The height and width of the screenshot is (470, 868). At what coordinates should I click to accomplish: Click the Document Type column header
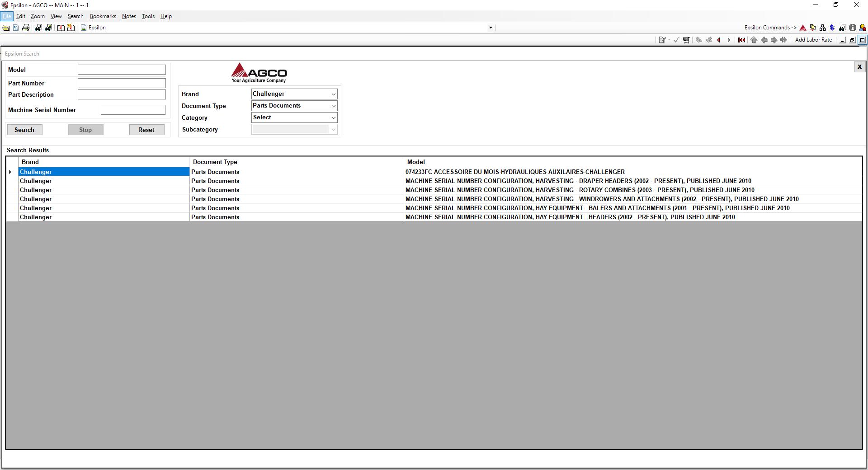297,162
